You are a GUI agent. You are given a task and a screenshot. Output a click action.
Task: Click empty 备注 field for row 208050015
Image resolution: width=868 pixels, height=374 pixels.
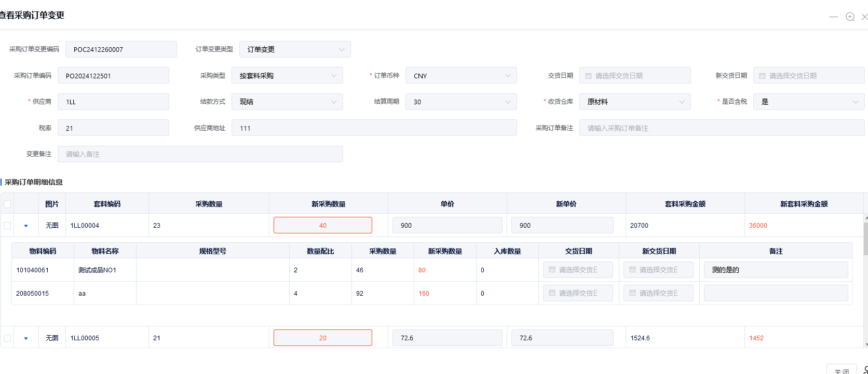[776, 293]
